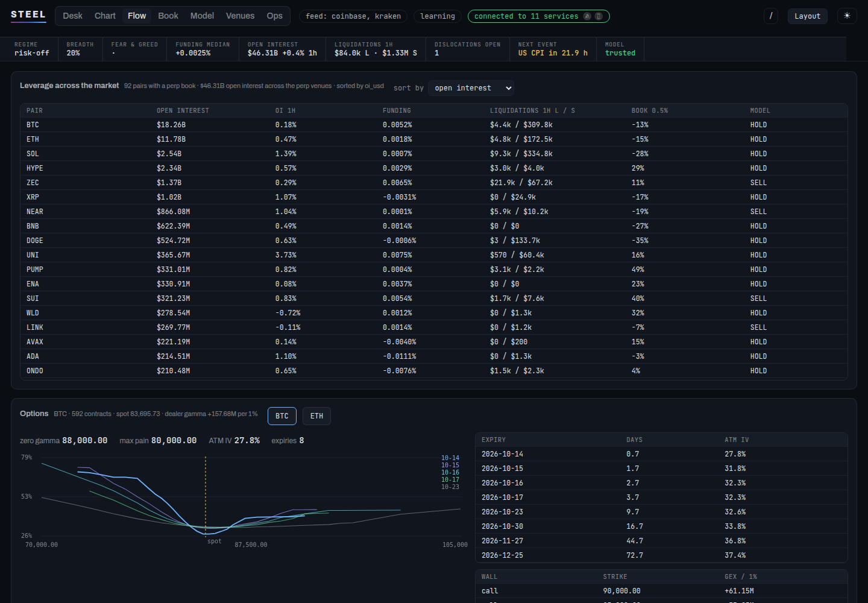The width and height of the screenshot is (868, 603).
Task: Select the SOL pair row
Action: coord(434,154)
